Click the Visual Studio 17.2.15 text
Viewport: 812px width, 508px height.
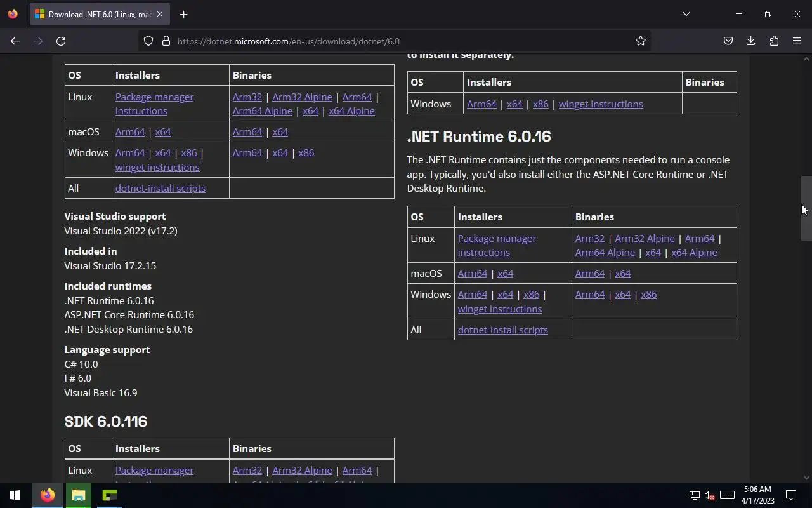tap(110, 265)
